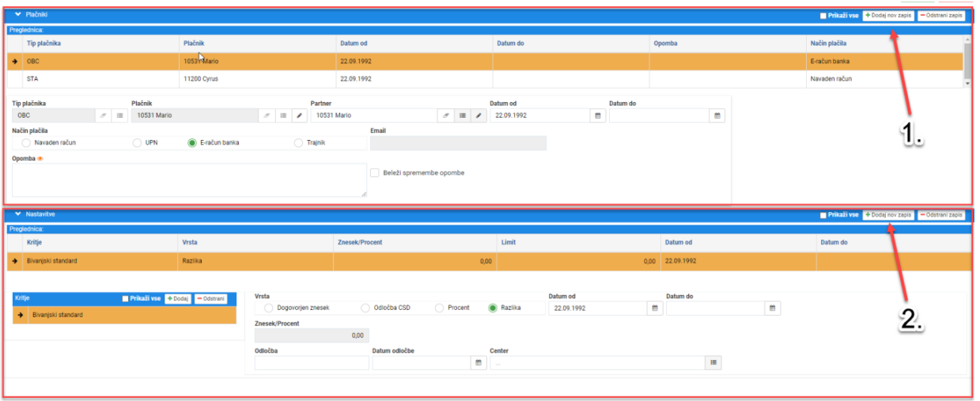The width and height of the screenshot is (980, 401).
Task: Open the Datum od calendar in Plačniki
Action: coord(597,115)
